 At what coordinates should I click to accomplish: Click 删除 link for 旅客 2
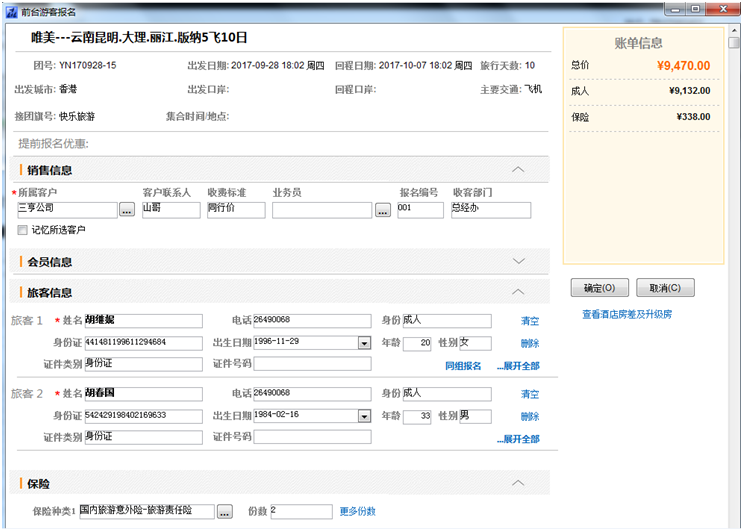point(530,417)
